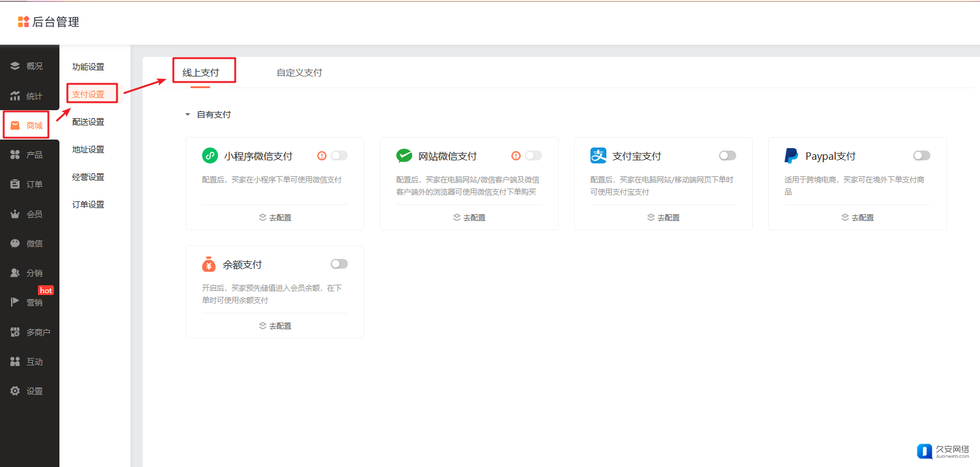
Task: Switch to the 自定义支付 tab
Action: (x=299, y=73)
